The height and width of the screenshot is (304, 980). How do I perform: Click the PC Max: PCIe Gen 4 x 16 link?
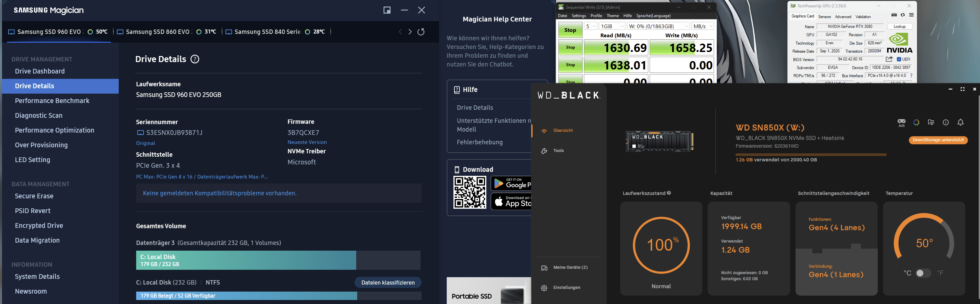202,177
